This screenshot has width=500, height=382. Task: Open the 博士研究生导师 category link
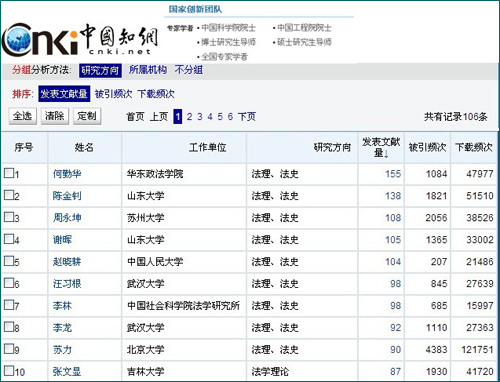click(x=229, y=42)
